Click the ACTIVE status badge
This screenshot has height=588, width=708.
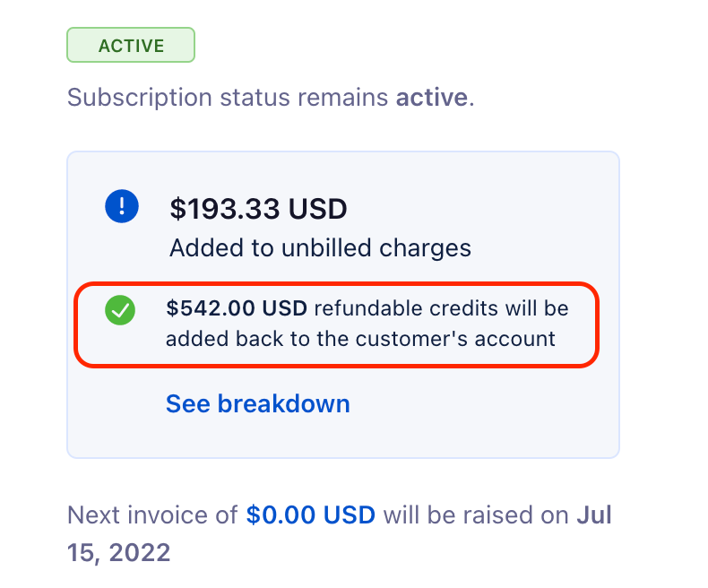(x=131, y=45)
